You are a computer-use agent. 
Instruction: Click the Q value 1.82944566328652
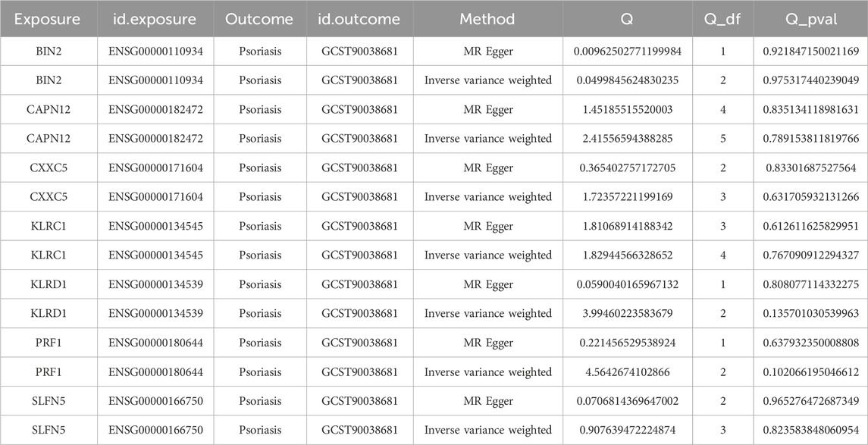(626, 255)
